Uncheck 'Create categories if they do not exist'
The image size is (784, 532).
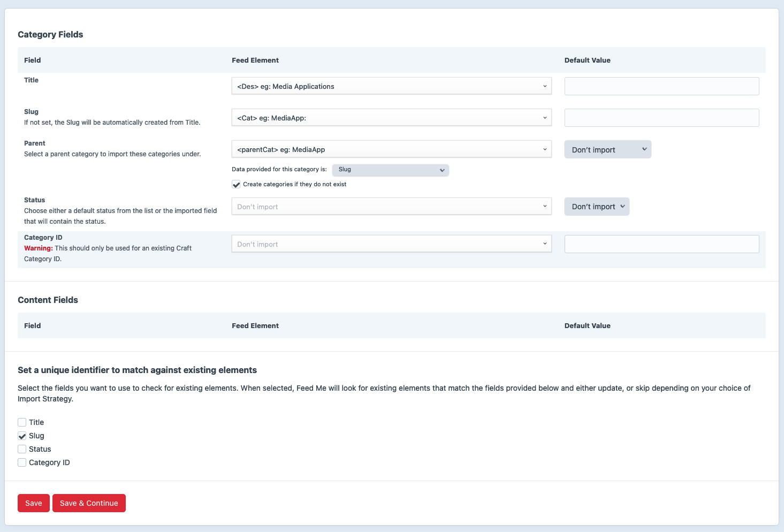click(x=236, y=184)
